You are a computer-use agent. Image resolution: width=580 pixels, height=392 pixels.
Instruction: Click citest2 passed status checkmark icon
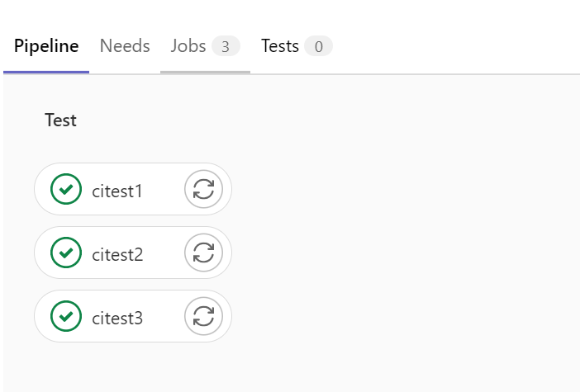[66, 253]
